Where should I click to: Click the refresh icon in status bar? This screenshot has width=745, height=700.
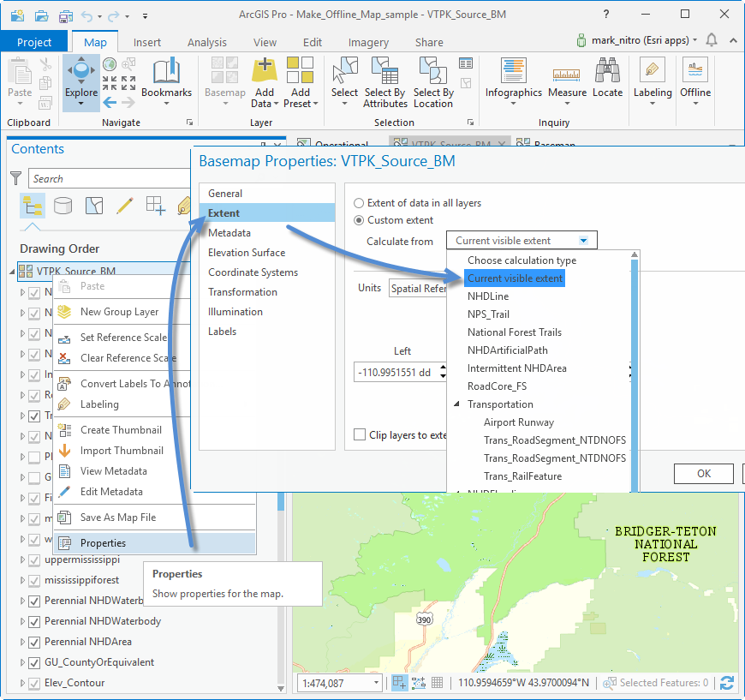click(726, 683)
